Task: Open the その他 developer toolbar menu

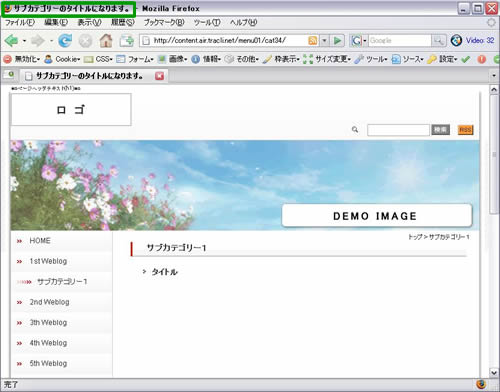Action: click(242, 59)
